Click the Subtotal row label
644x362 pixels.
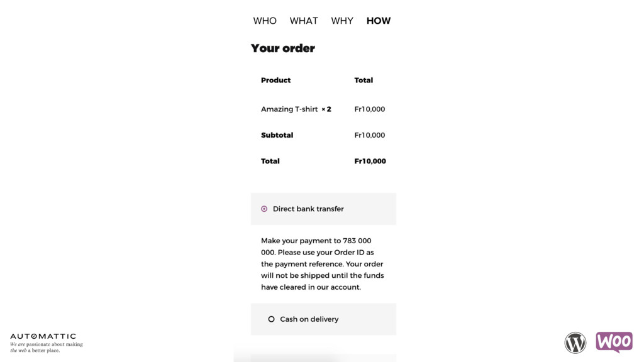tap(277, 135)
